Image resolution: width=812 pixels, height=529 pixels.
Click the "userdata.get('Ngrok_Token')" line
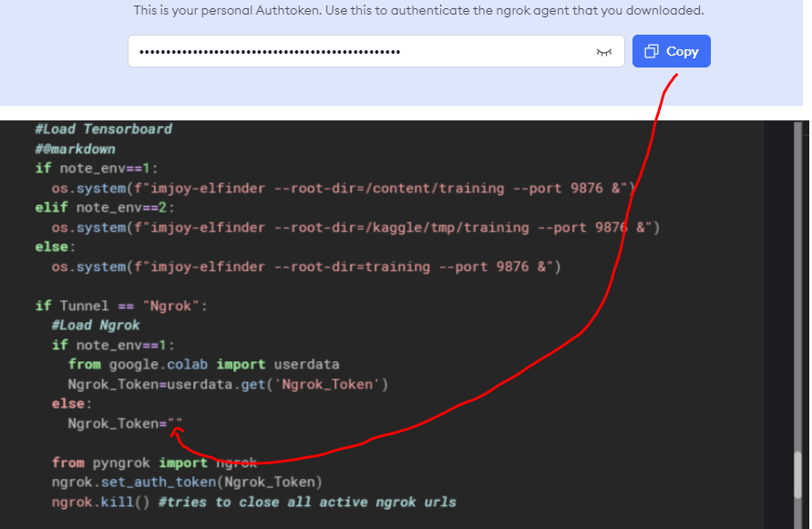pos(228,384)
